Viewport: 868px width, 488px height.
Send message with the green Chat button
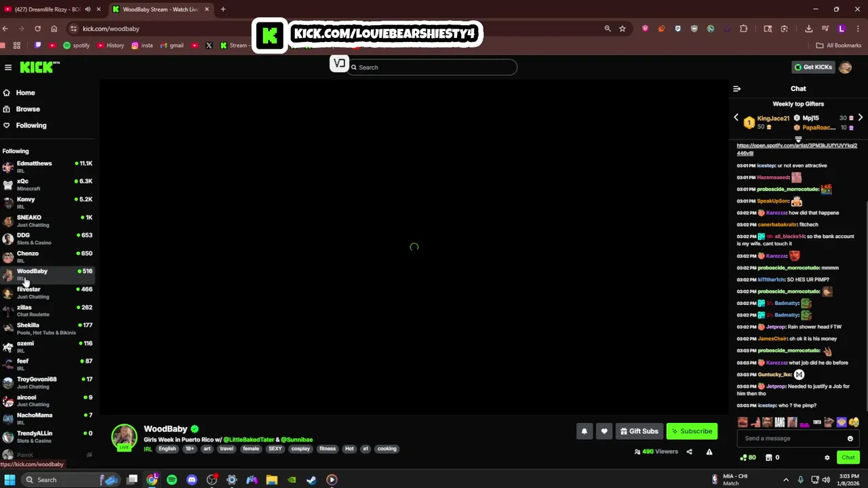[848, 457]
